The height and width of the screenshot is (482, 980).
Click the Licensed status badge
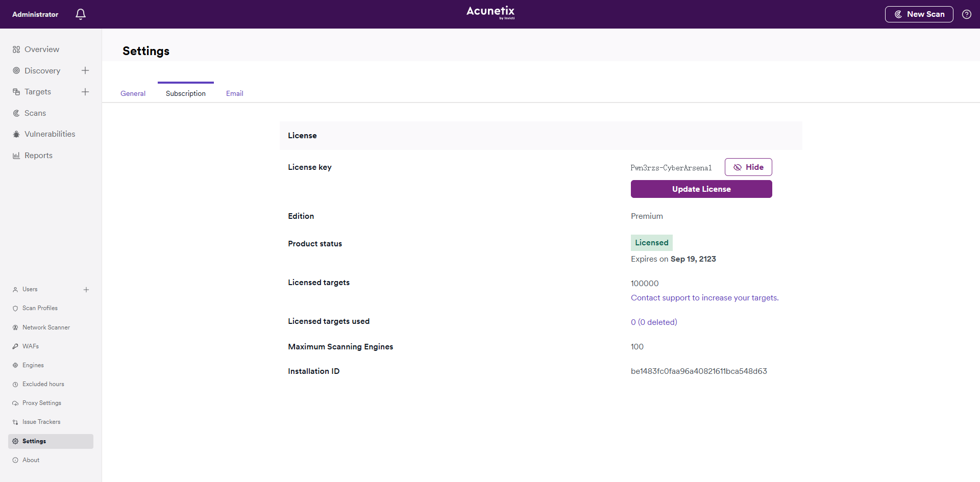tap(652, 243)
